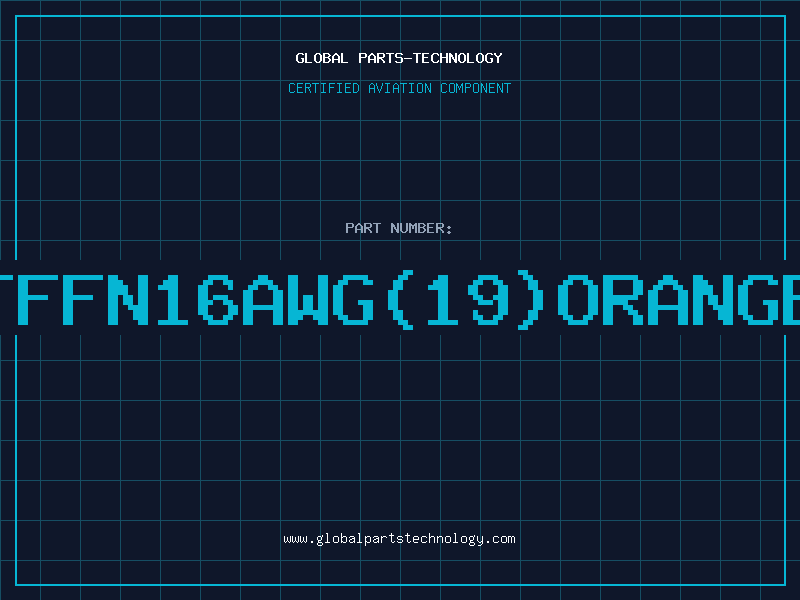Click the PART NUMBER: label
This screenshot has height=600, width=800.
pos(398,228)
